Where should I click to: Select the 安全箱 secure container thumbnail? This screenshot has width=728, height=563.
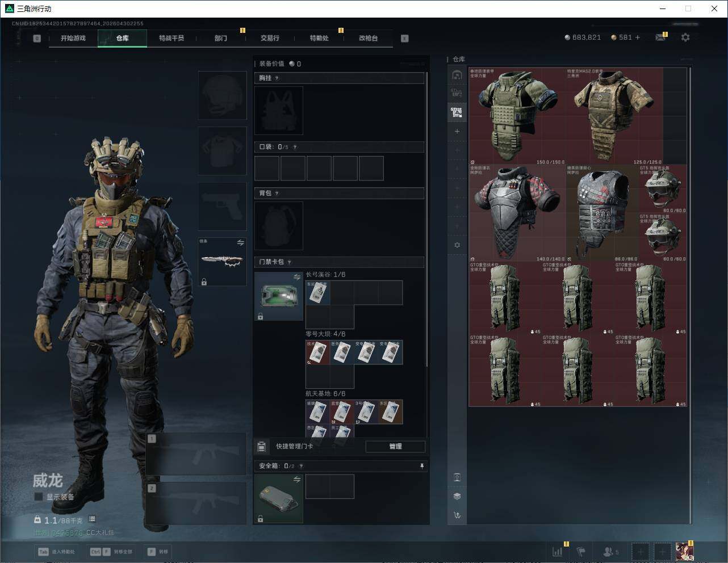279,499
